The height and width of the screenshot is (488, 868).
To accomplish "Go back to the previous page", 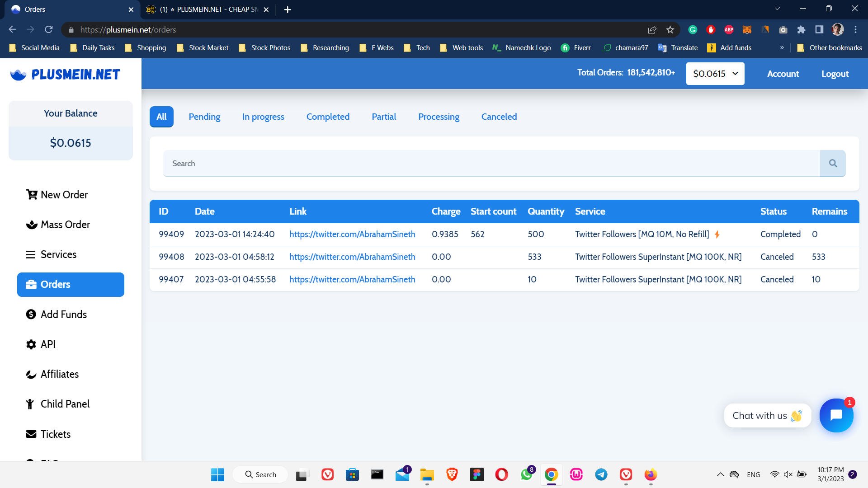I will pyautogui.click(x=13, y=30).
